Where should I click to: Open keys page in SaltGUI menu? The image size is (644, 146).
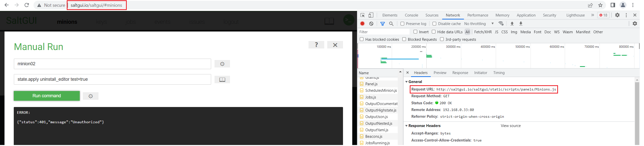pos(101,22)
